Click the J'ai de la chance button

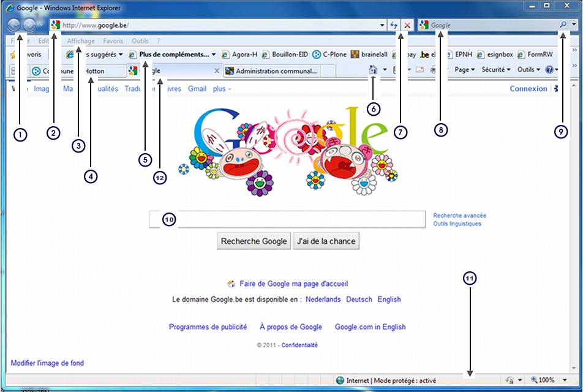pos(326,241)
